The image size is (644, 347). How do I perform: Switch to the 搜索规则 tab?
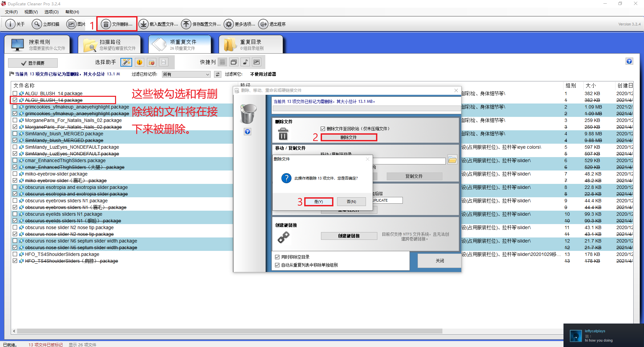tap(37, 44)
